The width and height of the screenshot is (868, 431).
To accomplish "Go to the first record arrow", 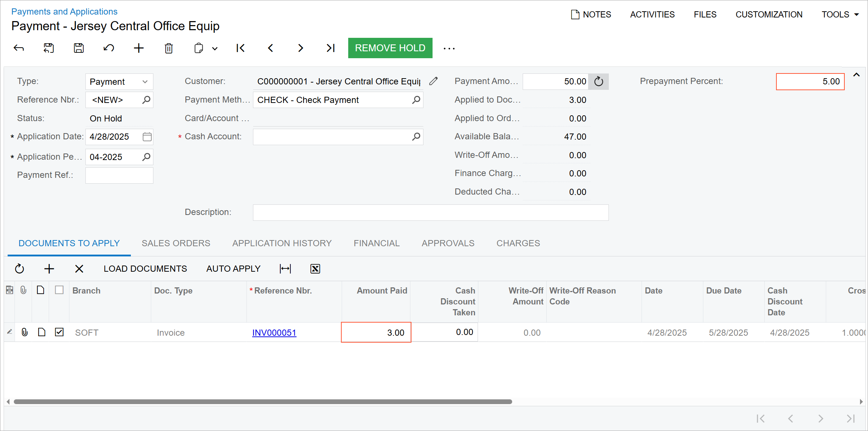I will pyautogui.click(x=240, y=48).
